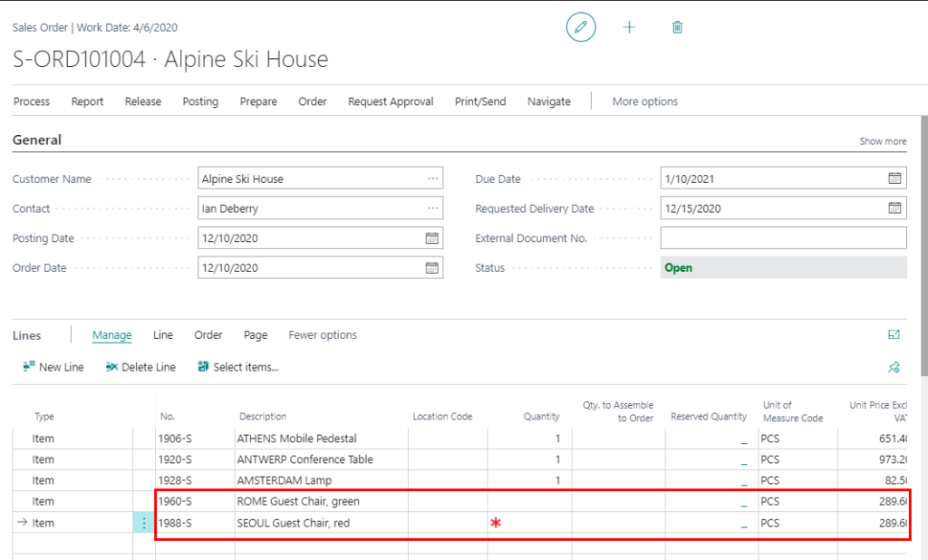Click the Customer Name field
This screenshot has width=928, height=560.
(x=320, y=179)
